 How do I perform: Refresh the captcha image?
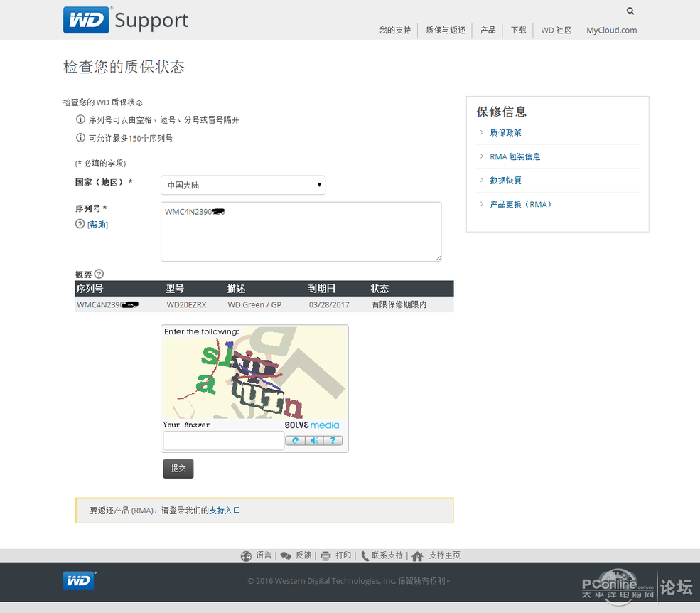(295, 440)
